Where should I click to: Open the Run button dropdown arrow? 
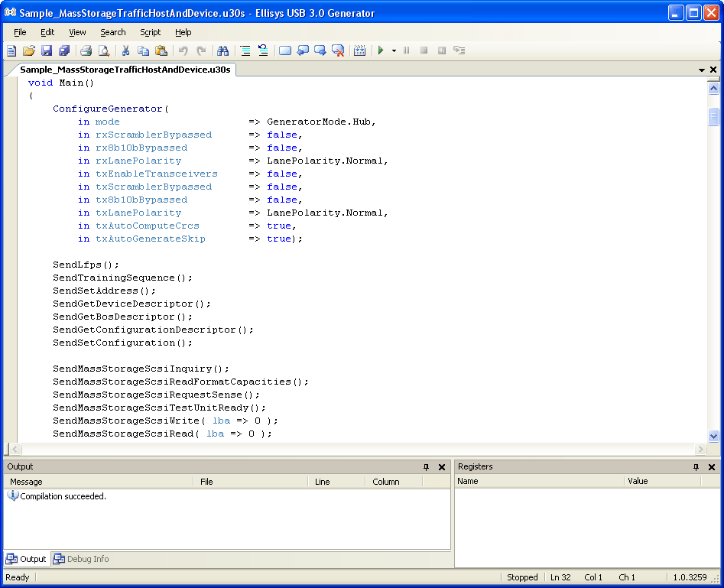click(x=394, y=50)
